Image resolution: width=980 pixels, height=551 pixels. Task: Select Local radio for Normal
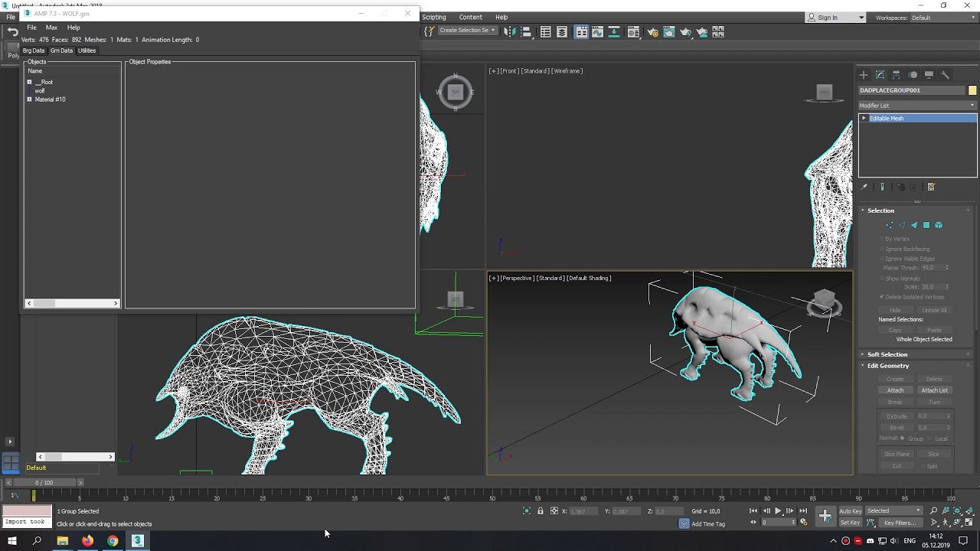pos(929,439)
